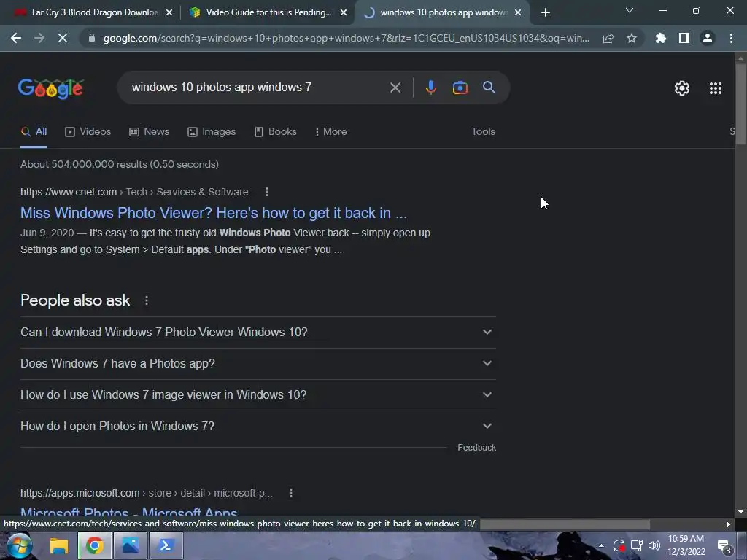Open the Microsoft Photos - Microsoft Apps link
747x560 pixels.
pos(129,513)
